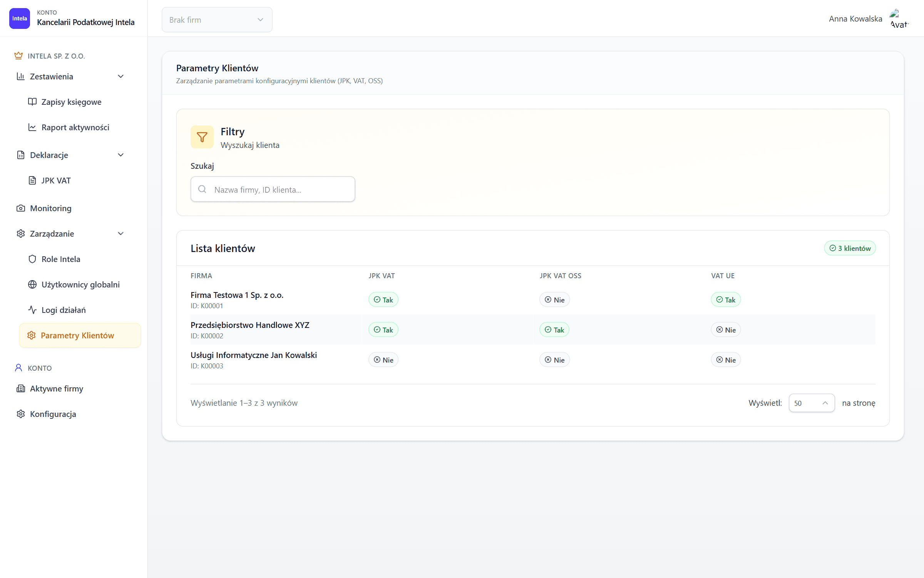Click VAT UE Nie badge for Przedsiębiorstwo Handlowe XYZ
Viewport: 924px width, 578px height.
click(726, 330)
